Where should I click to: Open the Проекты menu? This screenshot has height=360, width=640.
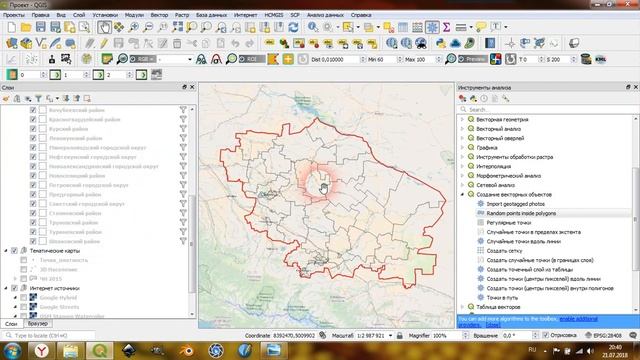point(14,15)
